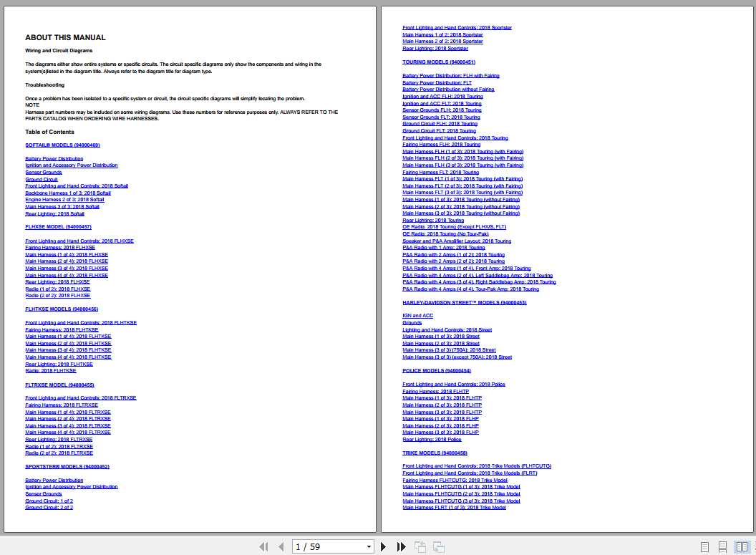Open POLICE MODELS (94000454) link
Image resolution: width=756 pixels, height=555 pixels.
point(437,371)
